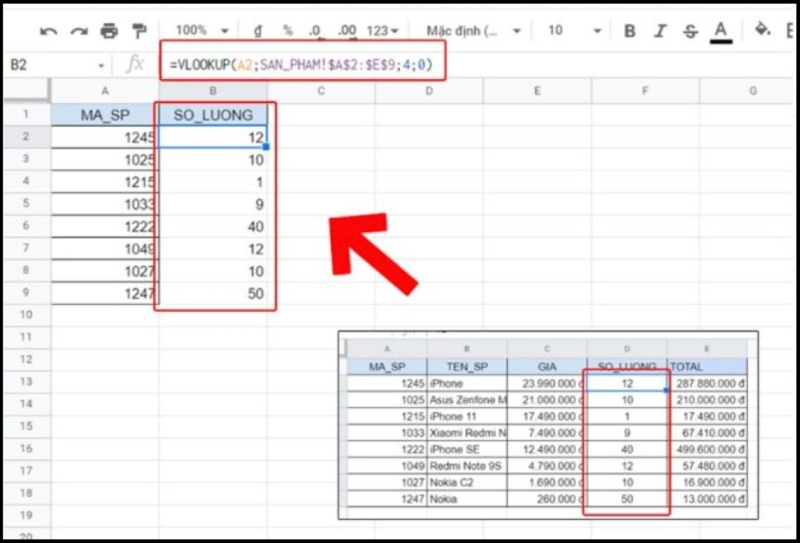Screen dimensions: 800x543
Task: Open the font size 10 dropdown
Action: coord(574,31)
